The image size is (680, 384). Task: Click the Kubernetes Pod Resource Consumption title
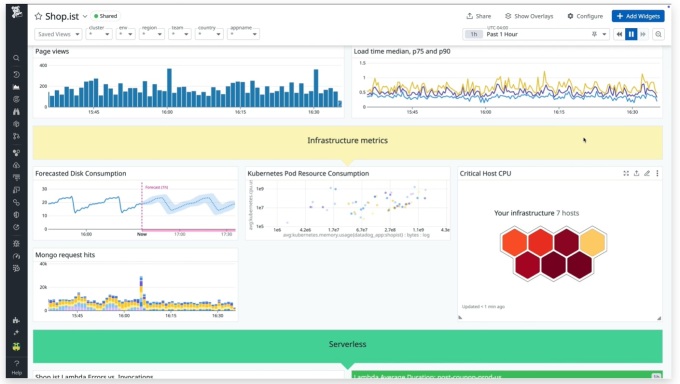pyautogui.click(x=308, y=173)
